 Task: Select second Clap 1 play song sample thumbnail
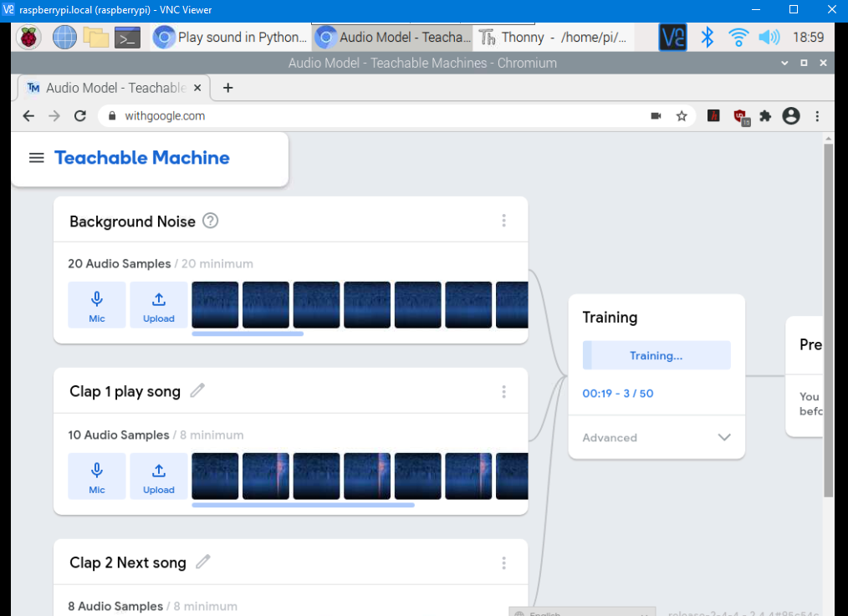266,476
